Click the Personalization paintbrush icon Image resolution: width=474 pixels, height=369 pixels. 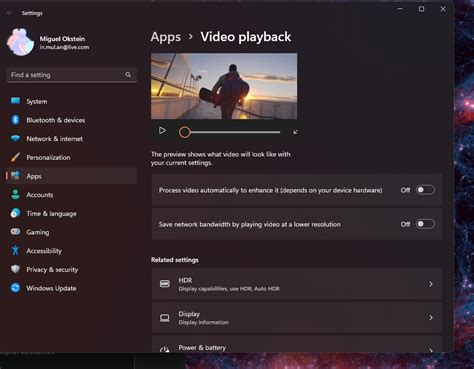pos(15,157)
